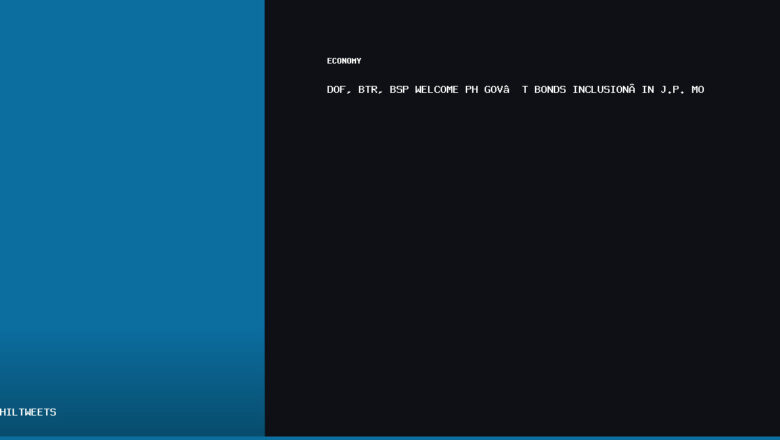Click the word BTR in the headline
This screenshot has height=440, width=780.
tap(369, 90)
